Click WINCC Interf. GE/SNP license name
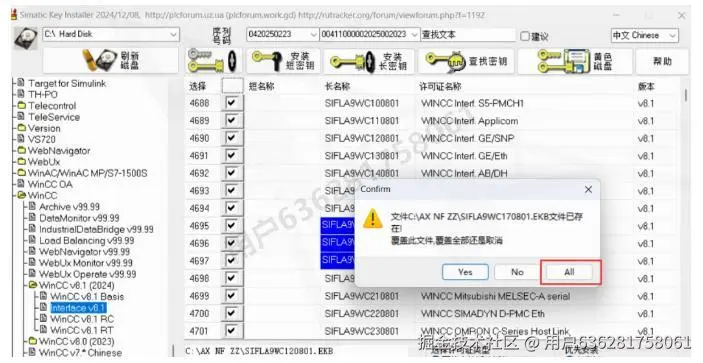Screen dimensions: 703x363 click(468, 138)
